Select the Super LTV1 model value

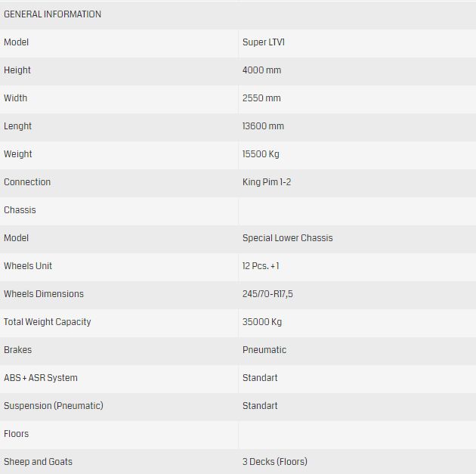tap(264, 42)
